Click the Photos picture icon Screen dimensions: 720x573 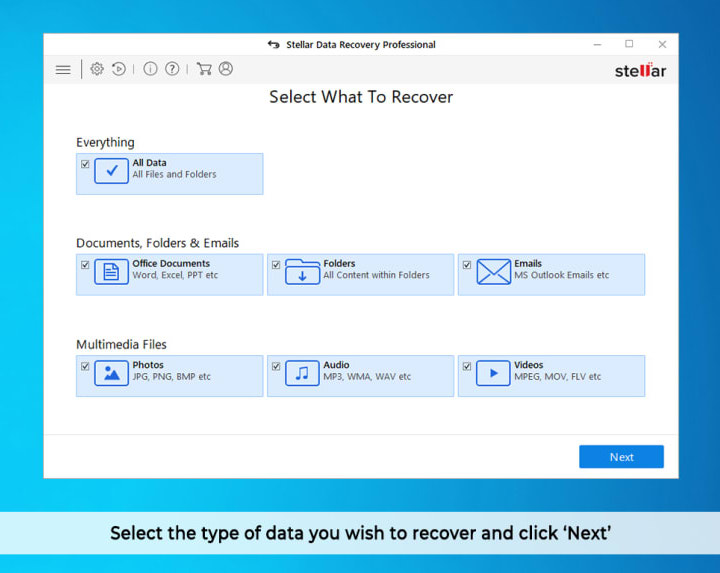[111, 374]
